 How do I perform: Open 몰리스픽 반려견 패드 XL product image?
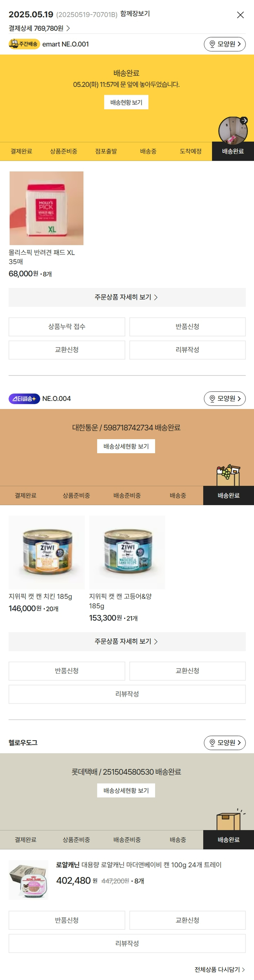click(x=46, y=208)
